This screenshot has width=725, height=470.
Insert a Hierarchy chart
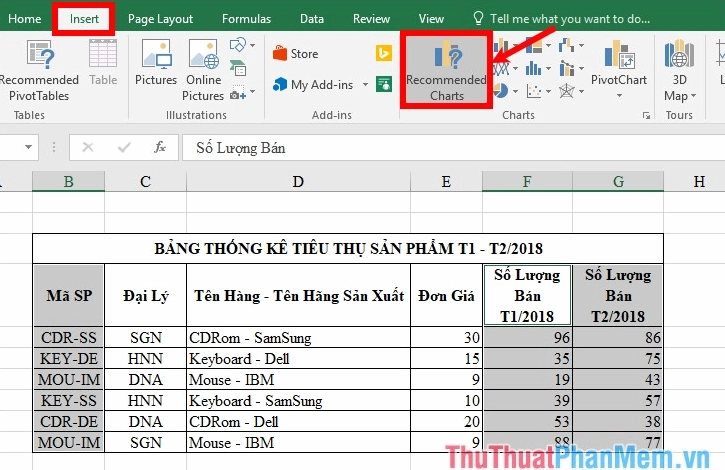coord(534,45)
